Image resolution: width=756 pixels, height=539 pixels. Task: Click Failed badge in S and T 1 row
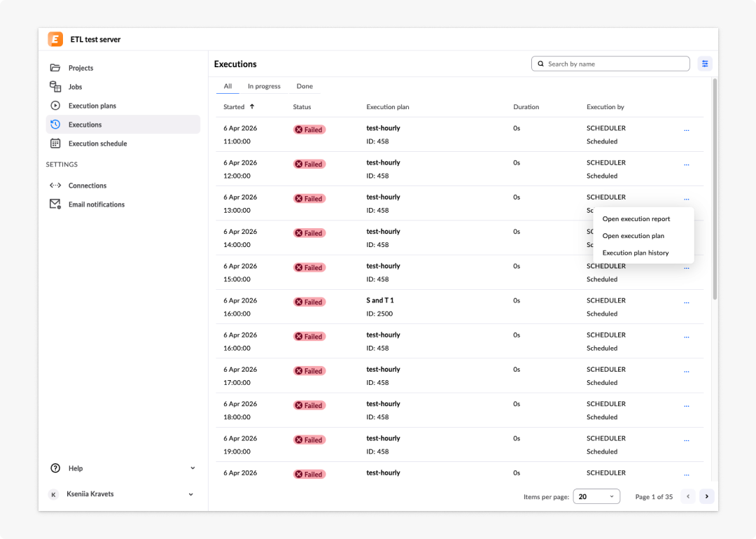tap(309, 302)
